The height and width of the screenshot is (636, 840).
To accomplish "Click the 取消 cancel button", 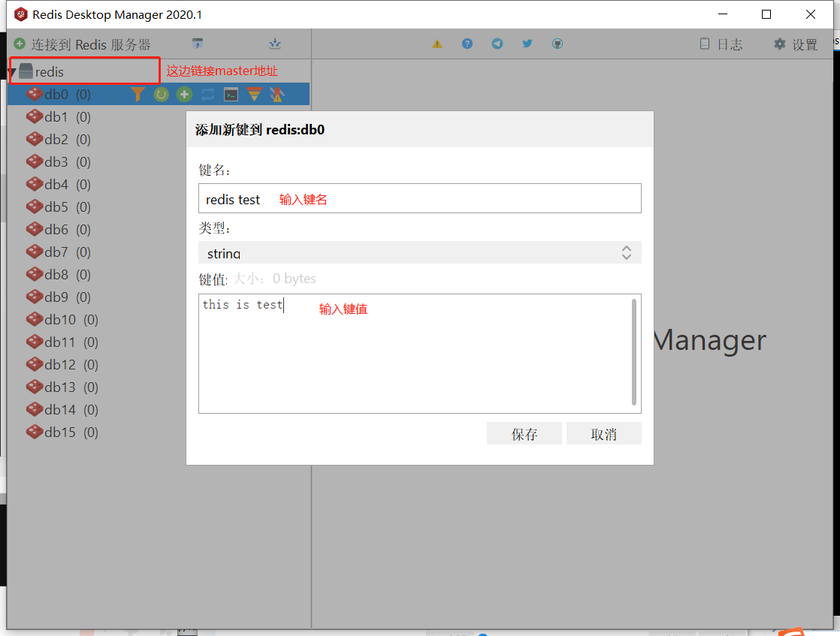I will (603, 433).
